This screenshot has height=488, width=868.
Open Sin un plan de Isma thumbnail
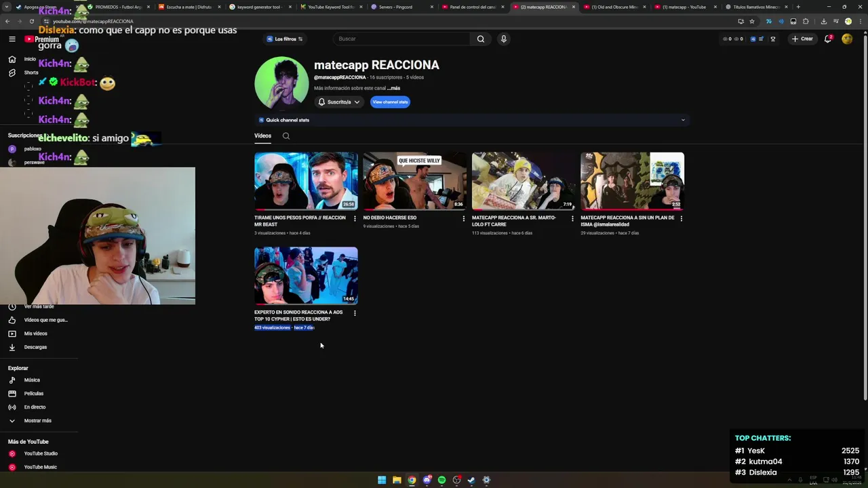click(632, 181)
